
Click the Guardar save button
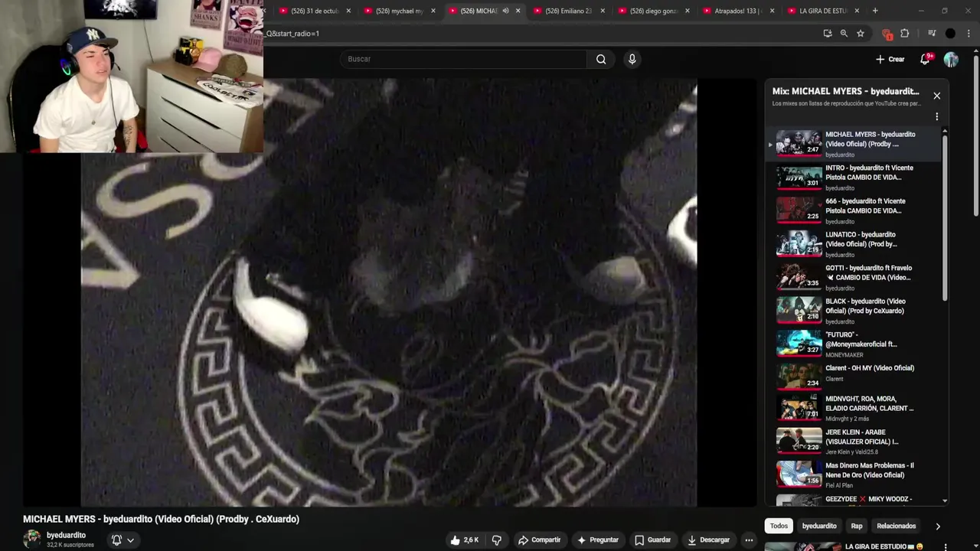(652, 540)
